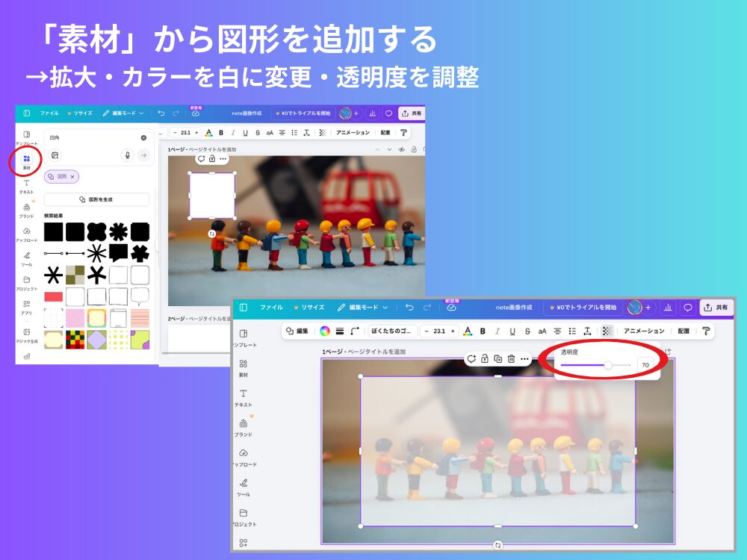Toggle the lock icon above the small white square
Image resolution: width=747 pixels, height=560 pixels.
point(212,159)
